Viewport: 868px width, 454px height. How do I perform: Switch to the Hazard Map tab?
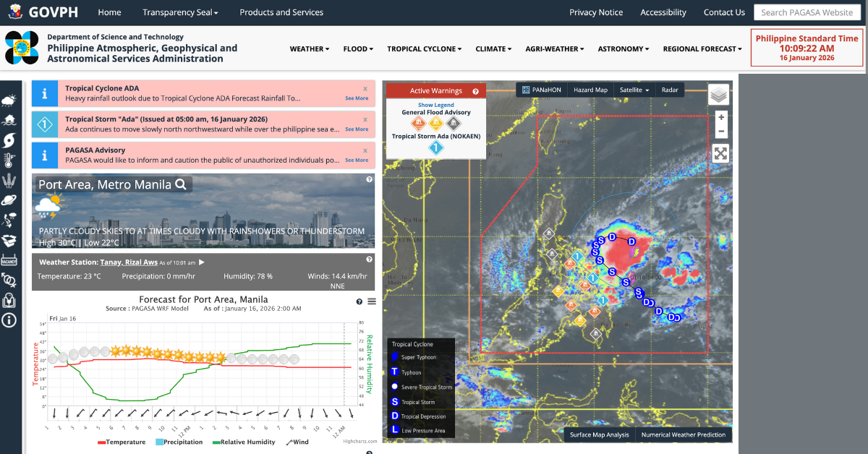590,90
